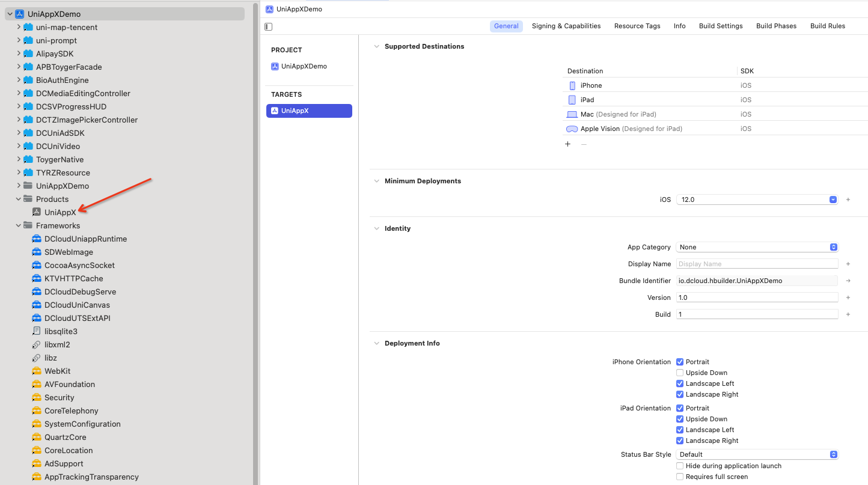Image resolution: width=868 pixels, height=485 pixels.
Task: Click the DCloudUniCanvas framework icon
Action: [x=36, y=305]
